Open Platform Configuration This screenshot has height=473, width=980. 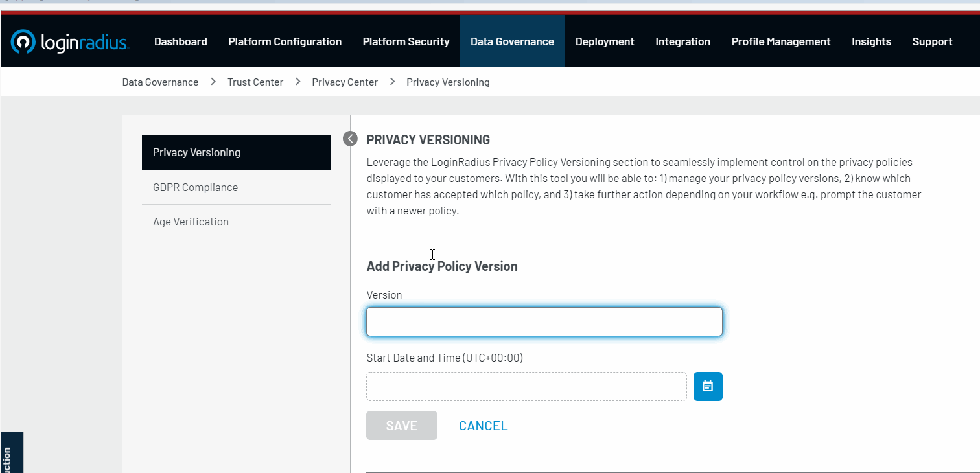pyautogui.click(x=285, y=41)
